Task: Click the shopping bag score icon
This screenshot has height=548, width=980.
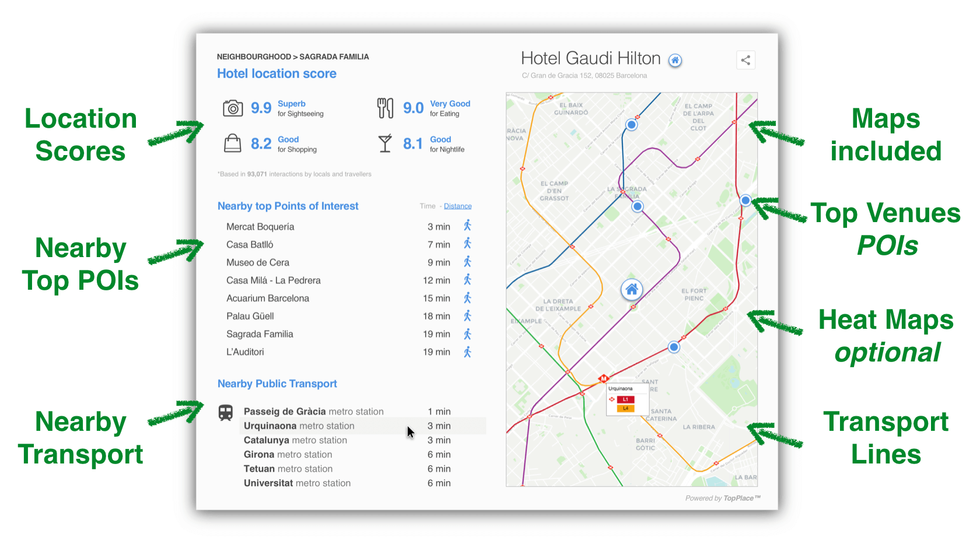Action: tap(233, 143)
